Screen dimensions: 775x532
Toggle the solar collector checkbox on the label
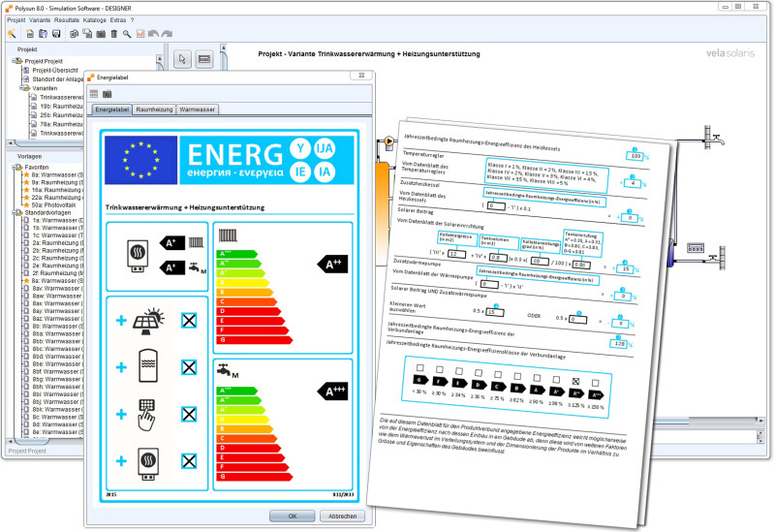(x=189, y=321)
